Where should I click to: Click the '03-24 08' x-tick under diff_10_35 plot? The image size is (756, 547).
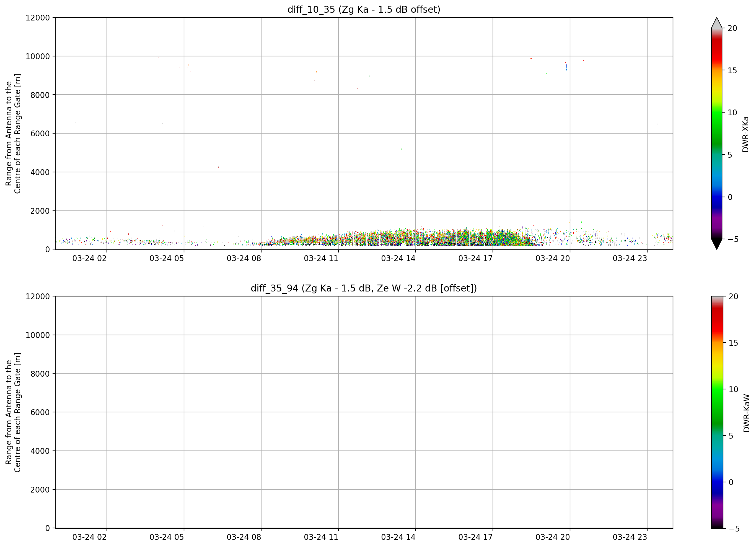pyautogui.click(x=244, y=258)
